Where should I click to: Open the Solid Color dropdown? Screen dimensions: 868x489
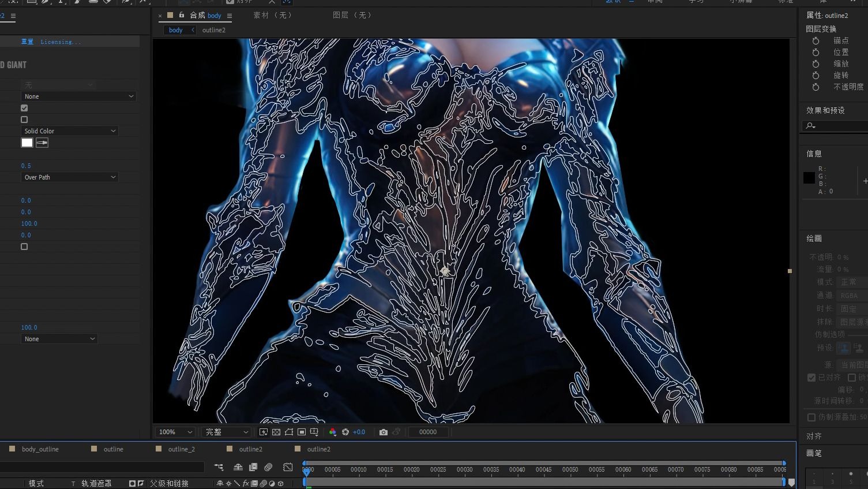tap(69, 130)
